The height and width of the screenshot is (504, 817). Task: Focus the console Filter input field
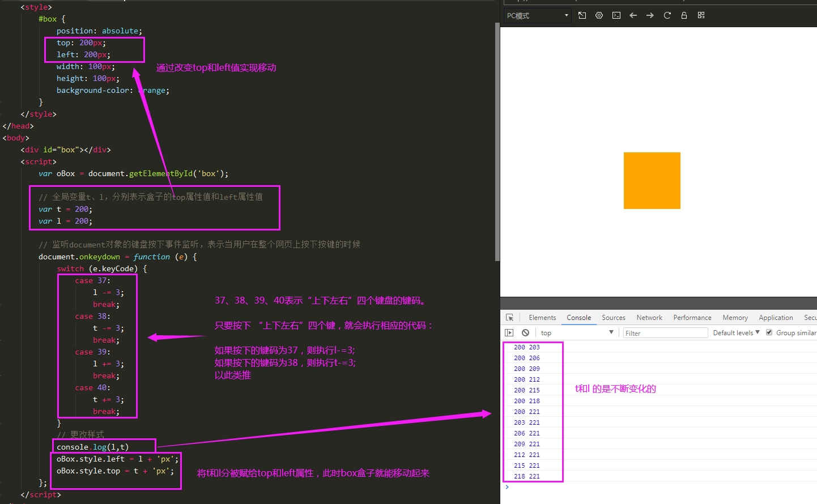point(665,333)
